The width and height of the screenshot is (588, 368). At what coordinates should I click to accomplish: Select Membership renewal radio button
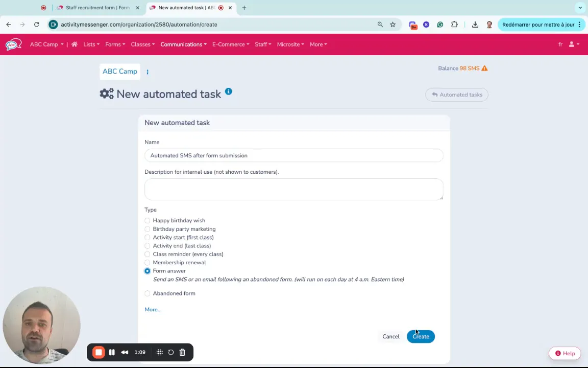point(148,263)
